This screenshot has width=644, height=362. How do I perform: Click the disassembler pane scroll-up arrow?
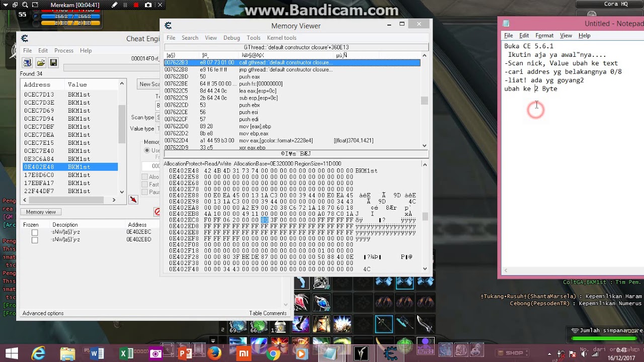pos(424,55)
